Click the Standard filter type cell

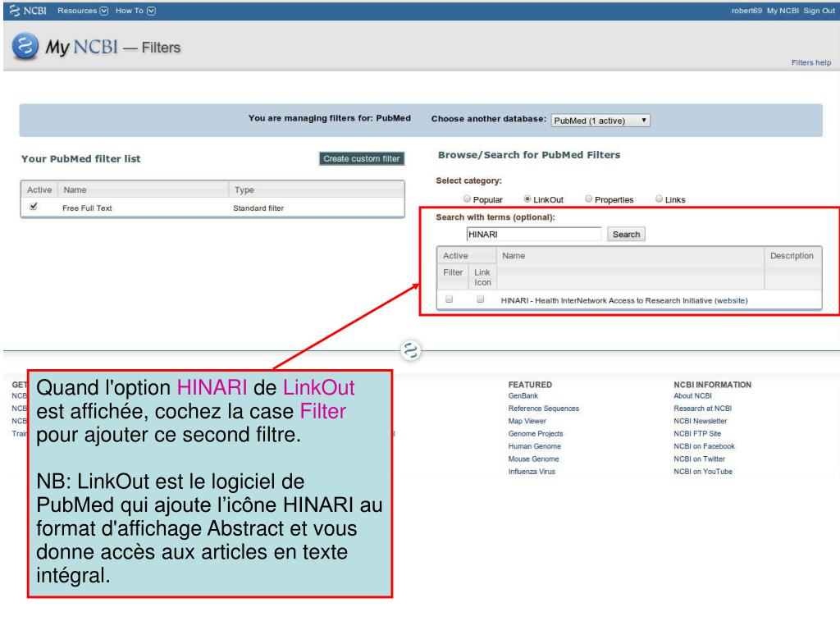tap(258, 208)
